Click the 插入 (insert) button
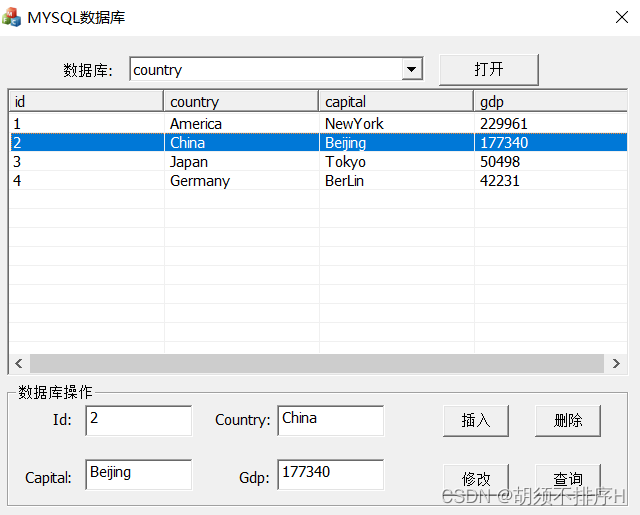The width and height of the screenshot is (640, 515). point(476,421)
